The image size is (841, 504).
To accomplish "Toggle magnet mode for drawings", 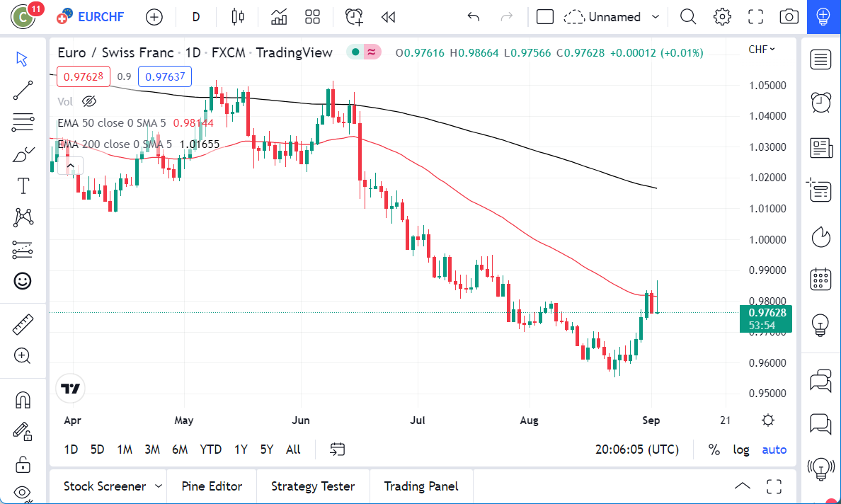I will [23, 399].
